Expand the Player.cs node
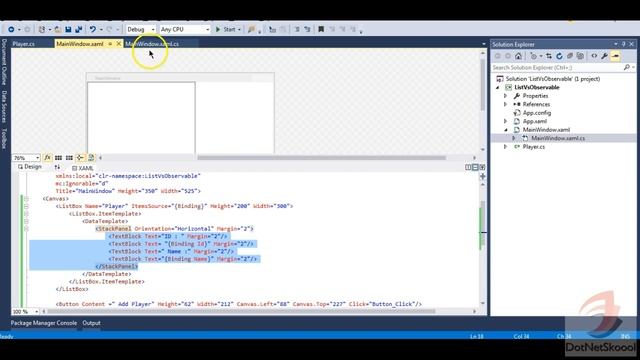Viewport: 640px width, 360px height. [505, 147]
